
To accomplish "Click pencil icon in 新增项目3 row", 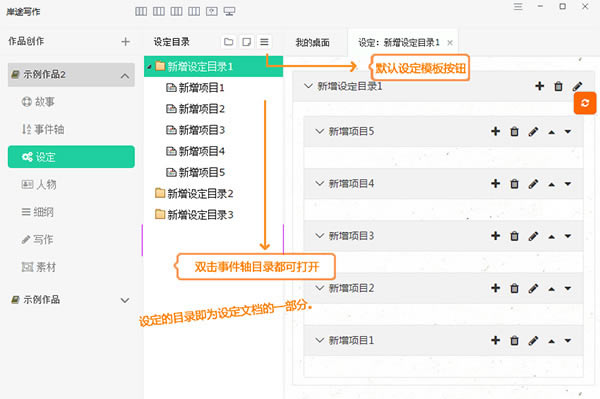I will pos(533,236).
